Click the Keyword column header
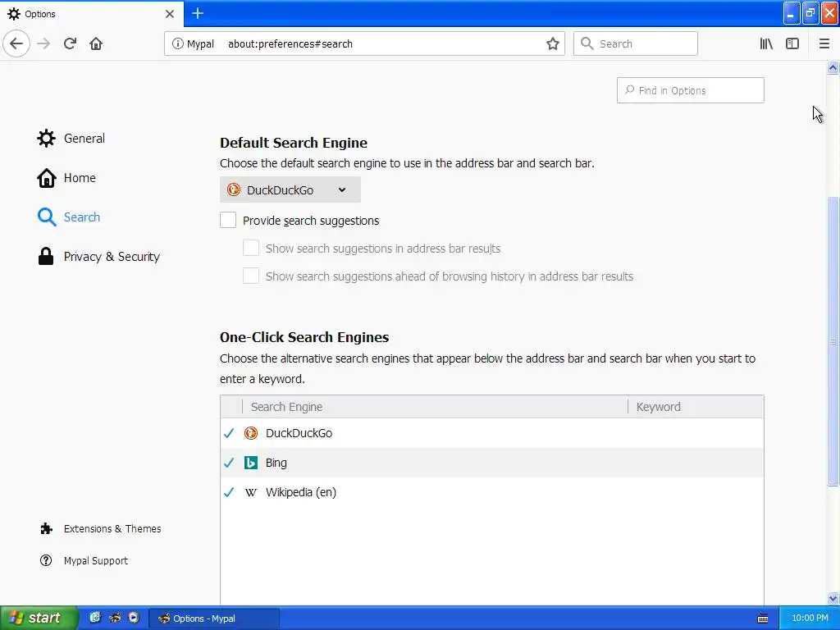Viewport: 840px width, 630px height. tap(696, 407)
